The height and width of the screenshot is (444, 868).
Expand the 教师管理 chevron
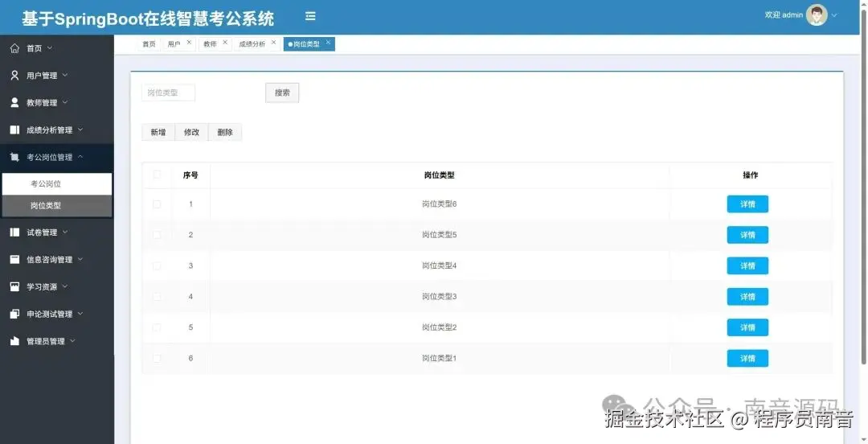point(65,102)
